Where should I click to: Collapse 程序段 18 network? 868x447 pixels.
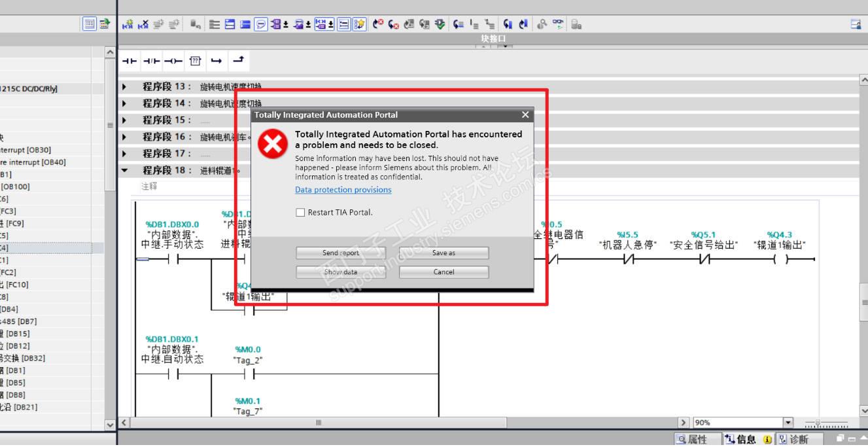coord(124,170)
